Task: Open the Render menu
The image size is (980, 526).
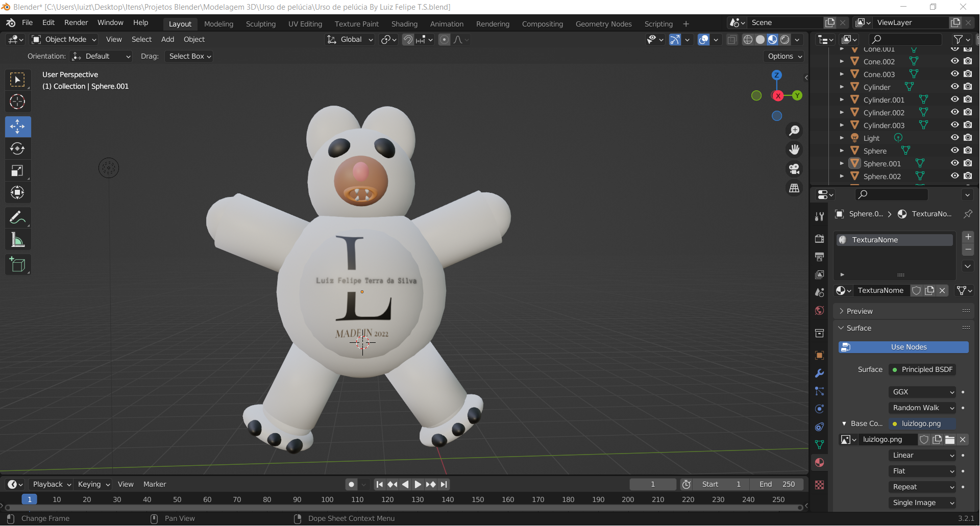Action: point(76,22)
